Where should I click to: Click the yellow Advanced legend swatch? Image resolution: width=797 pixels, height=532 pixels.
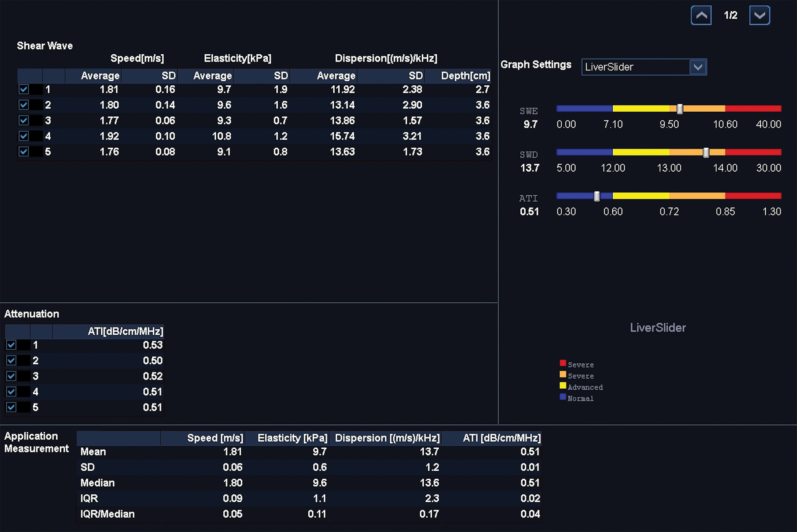click(x=563, y=385)
